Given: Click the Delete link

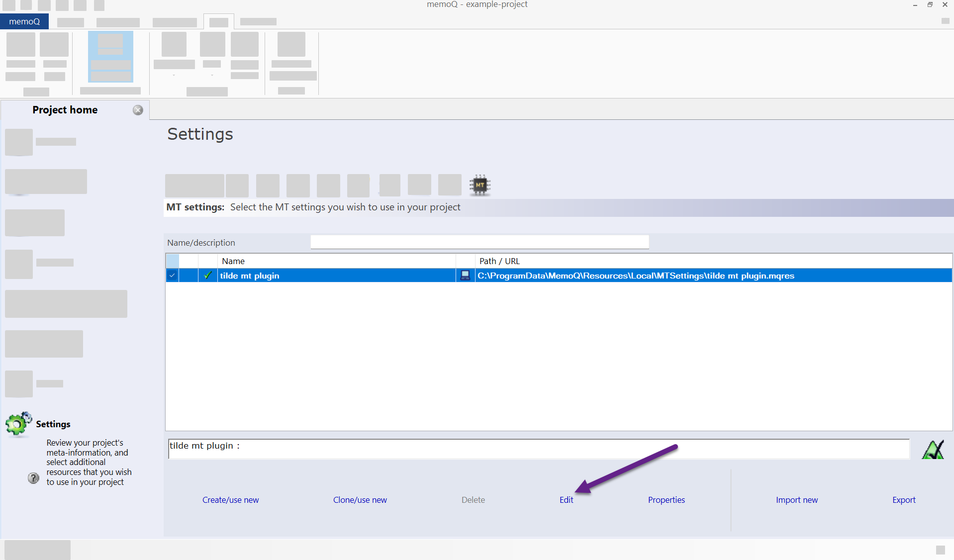Looking at the screenshot, I should [473, 500].
